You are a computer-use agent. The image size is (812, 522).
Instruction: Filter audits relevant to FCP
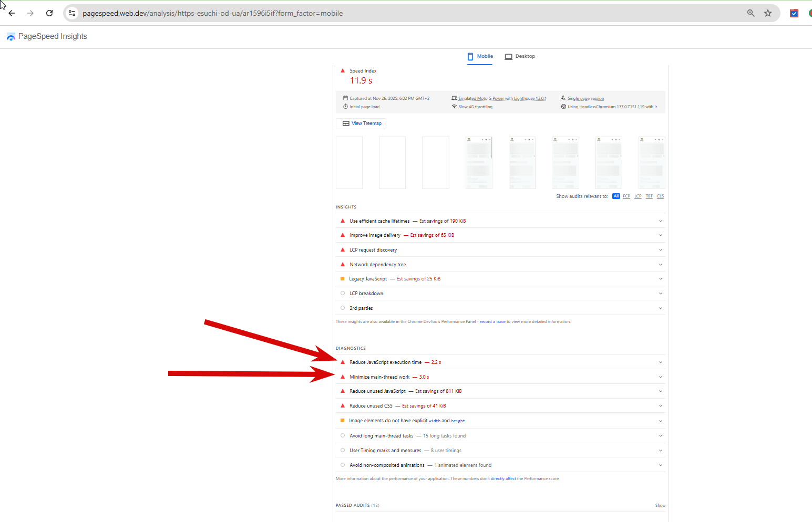point(626,196)
